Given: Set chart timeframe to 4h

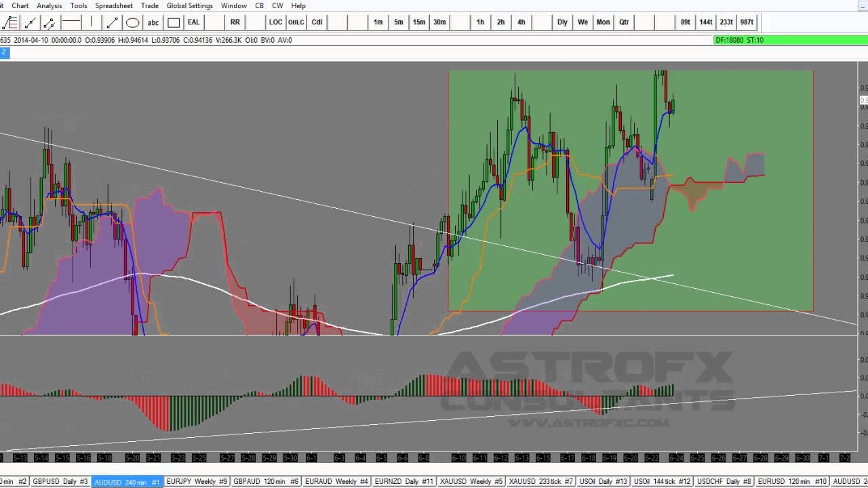Looking at the screenshot, I should [x=521, y=22].
